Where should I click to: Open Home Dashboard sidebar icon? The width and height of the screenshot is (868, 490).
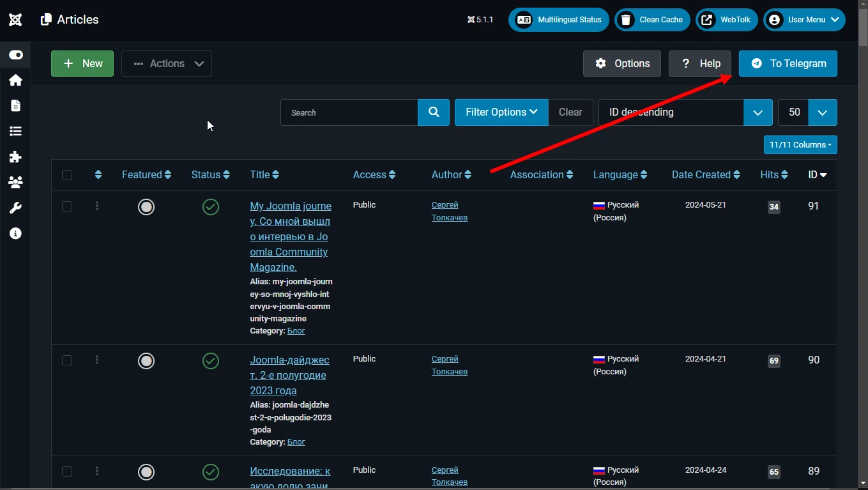point(15,80)
